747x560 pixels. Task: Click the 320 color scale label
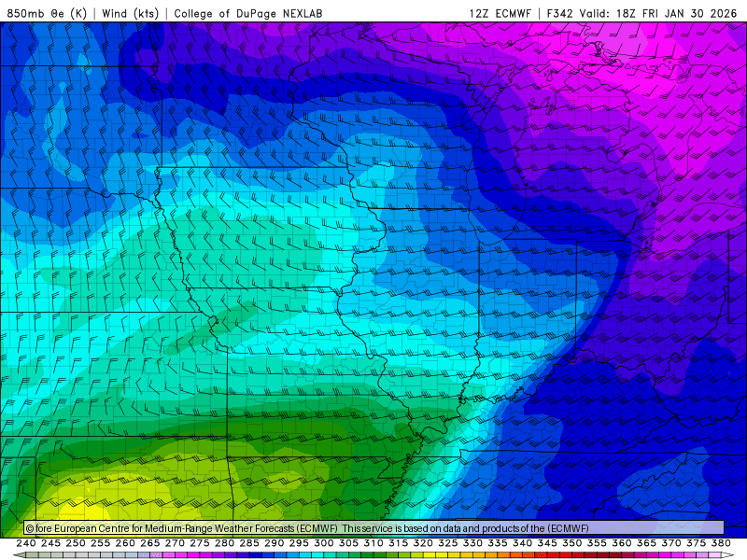tap(423, 543)
